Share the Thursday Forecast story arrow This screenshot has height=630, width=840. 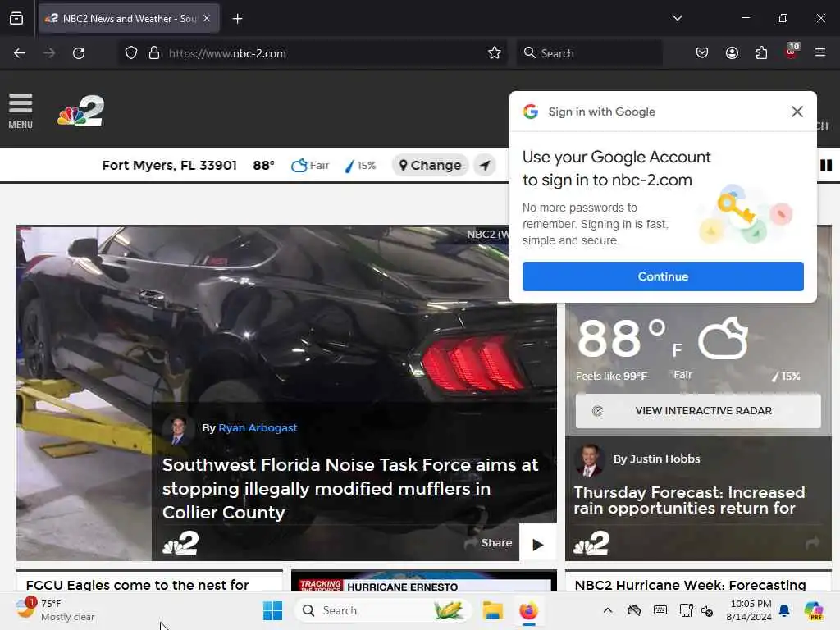click(x=812, y=543)
